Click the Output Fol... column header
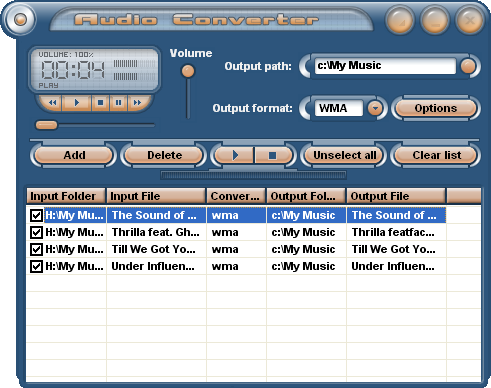491x388 pixels. click(306, 196)
